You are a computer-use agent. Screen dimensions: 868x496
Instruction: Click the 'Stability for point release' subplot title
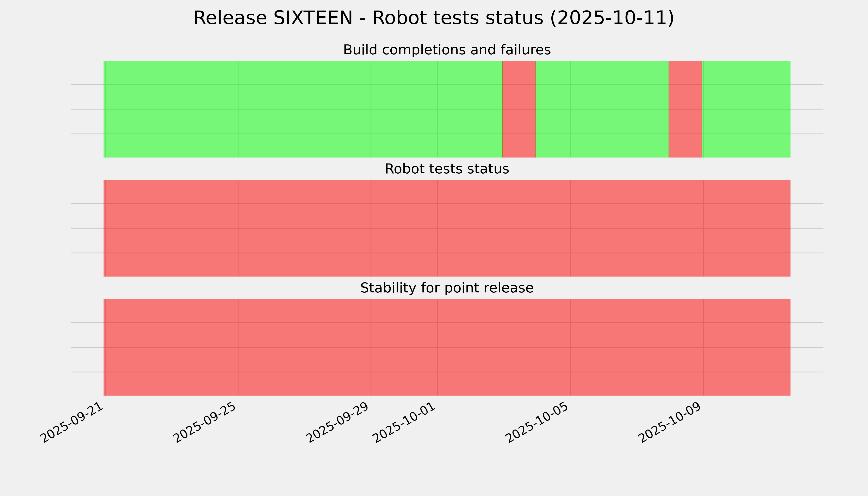(447, 288)
